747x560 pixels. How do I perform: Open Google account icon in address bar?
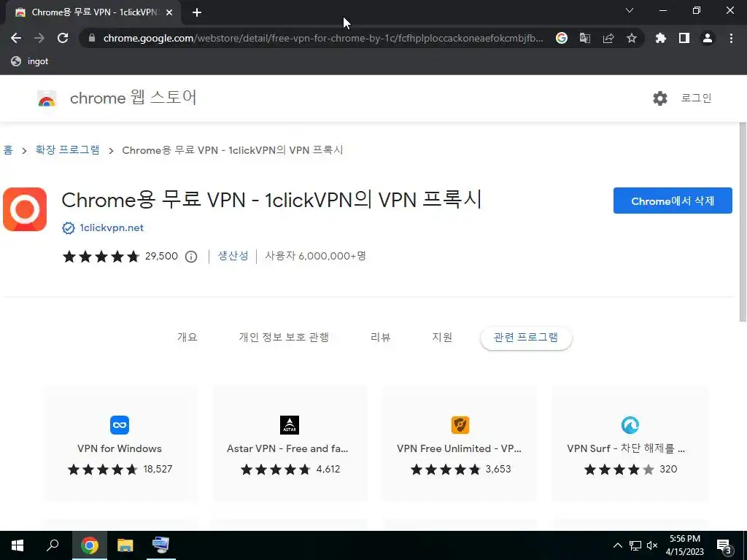click(562, 38)
